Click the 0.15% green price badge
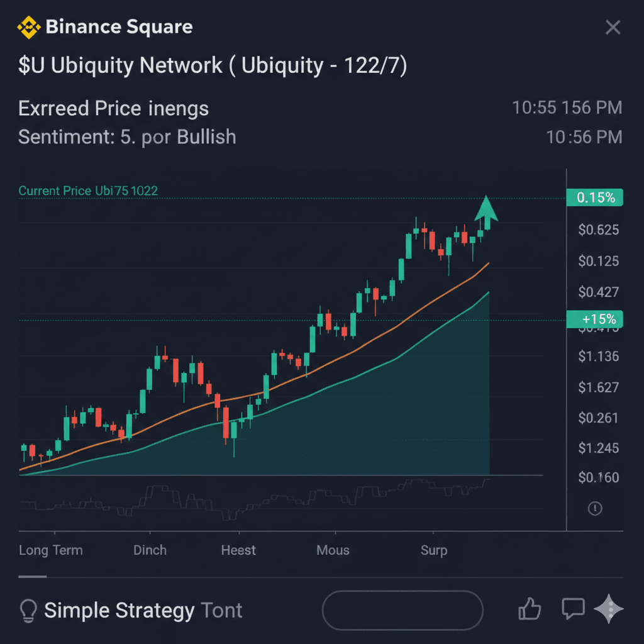The image size is (644, 644). (x=595, y=197)
